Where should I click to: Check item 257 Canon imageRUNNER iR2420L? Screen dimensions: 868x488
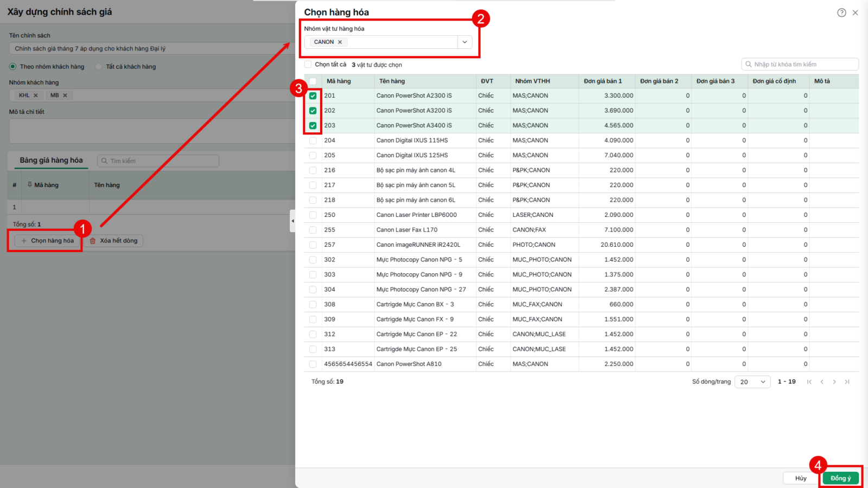(x=313, y=245)
